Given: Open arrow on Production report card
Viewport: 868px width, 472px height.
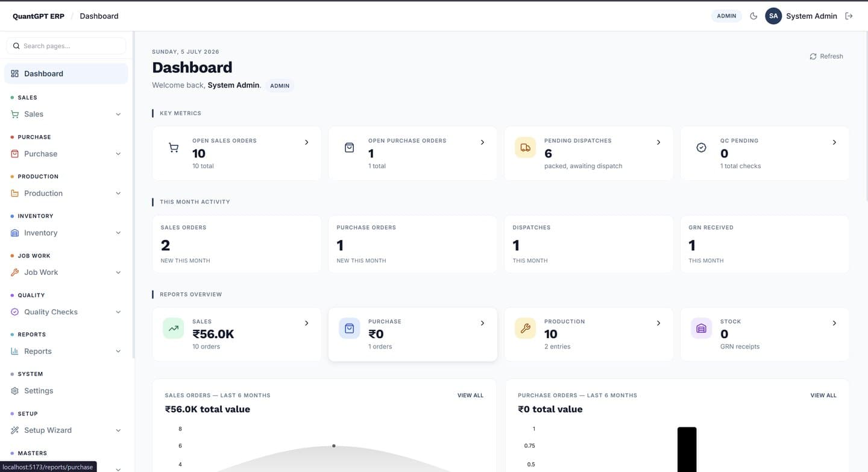Looking at the screenshot, I should [658, 323].
